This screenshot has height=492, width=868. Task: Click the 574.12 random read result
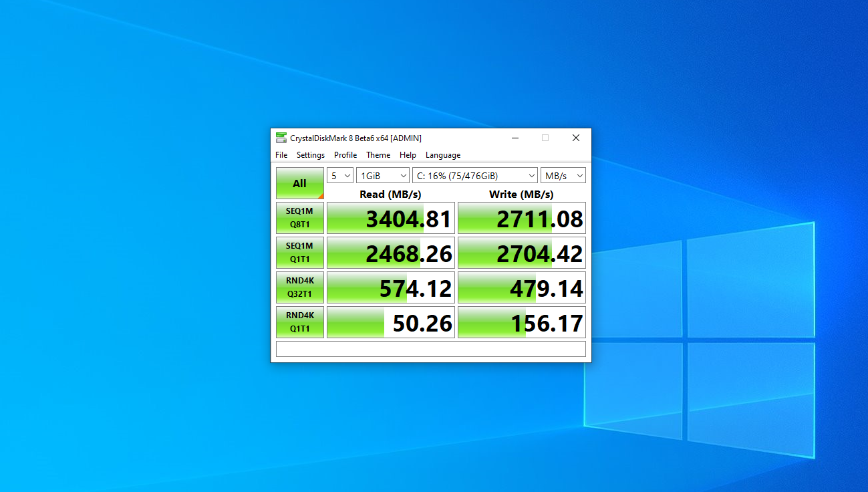point(391,287)
